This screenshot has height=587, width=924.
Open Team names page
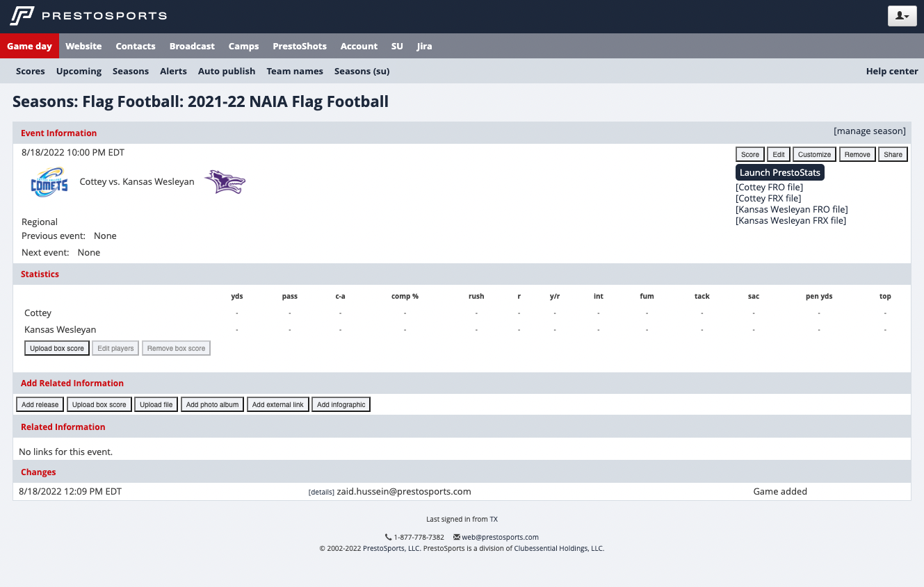295,71
